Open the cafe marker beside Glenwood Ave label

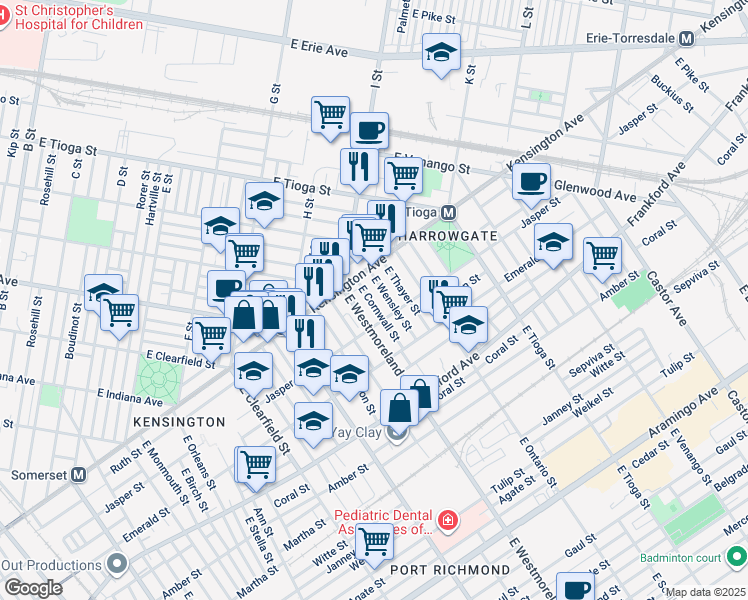(x=531, y=184)
